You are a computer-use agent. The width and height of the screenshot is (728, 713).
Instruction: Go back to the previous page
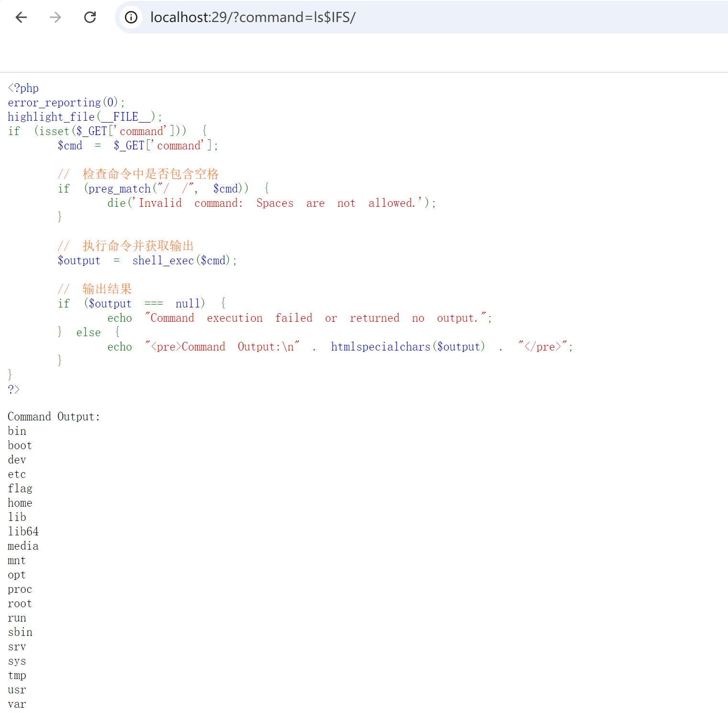pyautogui.click(x=21, y=18)
